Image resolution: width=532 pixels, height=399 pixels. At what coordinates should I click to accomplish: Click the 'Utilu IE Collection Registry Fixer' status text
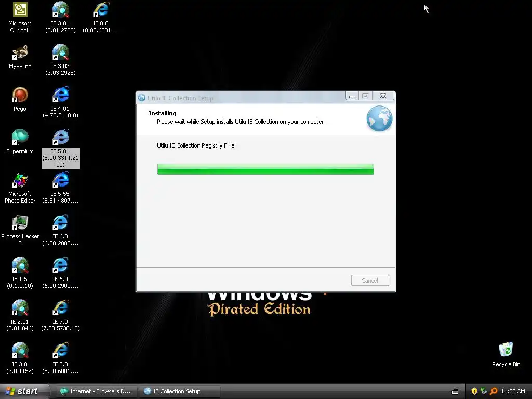196,145
